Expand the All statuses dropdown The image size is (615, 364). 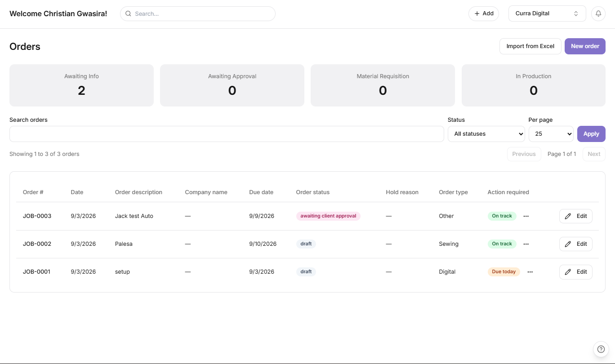click(486, 134)
